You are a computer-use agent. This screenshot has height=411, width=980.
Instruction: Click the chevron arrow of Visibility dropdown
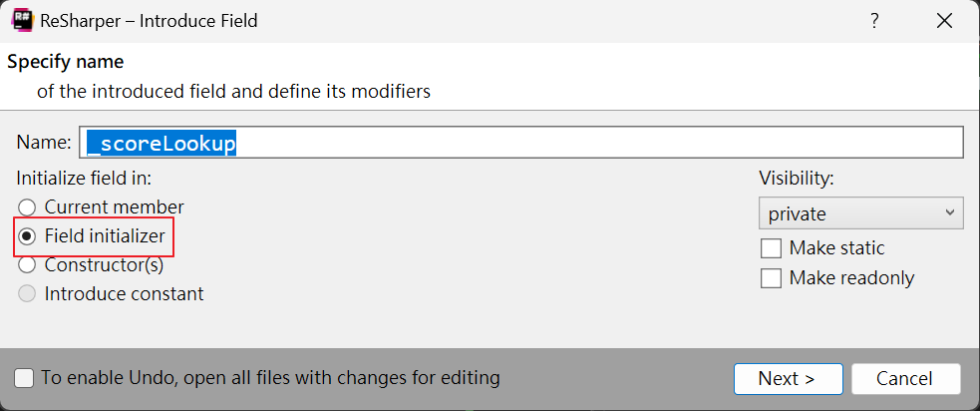(x=950, y=213)
